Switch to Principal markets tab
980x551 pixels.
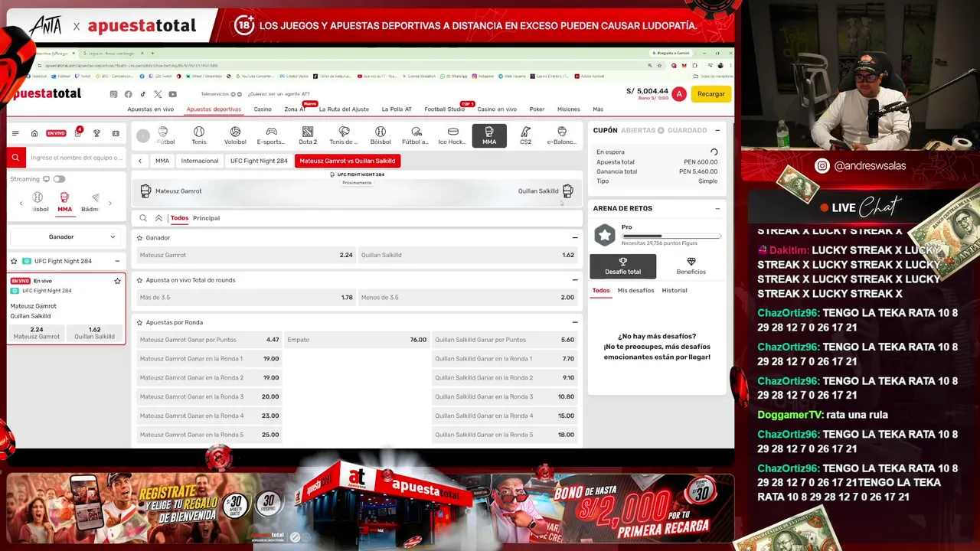[x=206, y=218]
